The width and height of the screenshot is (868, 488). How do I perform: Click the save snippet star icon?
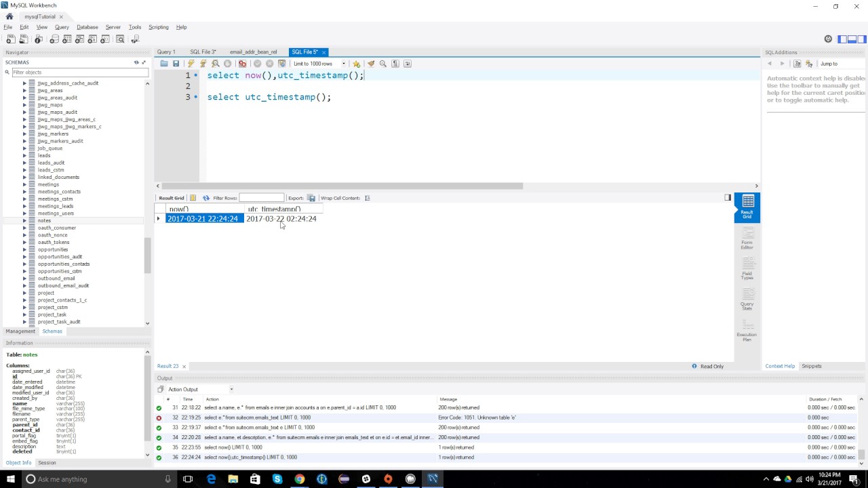tap(356, 64)
